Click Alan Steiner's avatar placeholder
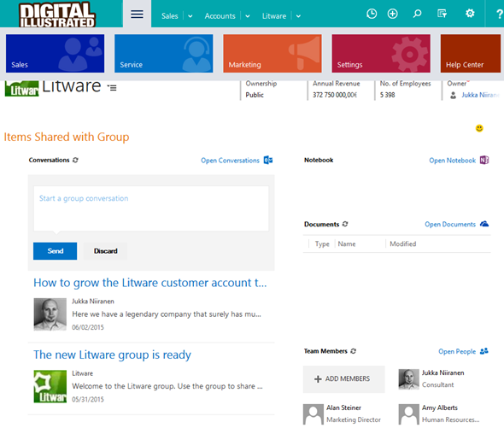This screenshot has height=428, width=504. click(x=314, y=414)
